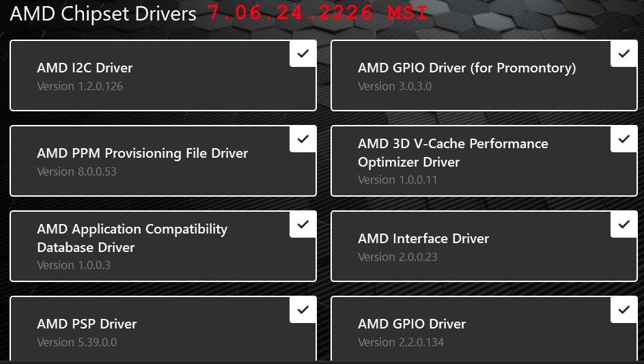Toggle the AMD GPIO Driver 2.2.0.134 checkbox

coord(624,309)
